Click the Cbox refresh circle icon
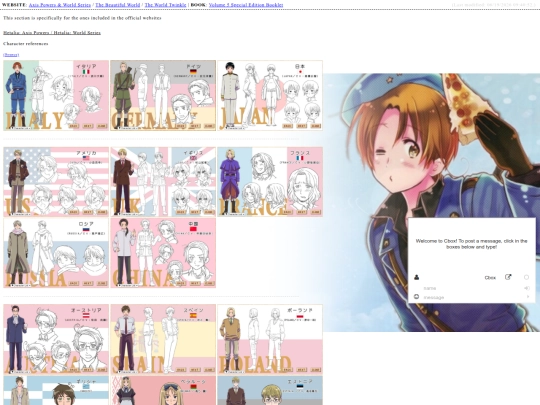The width and height of the screenshot is (540, 405). 526,277
